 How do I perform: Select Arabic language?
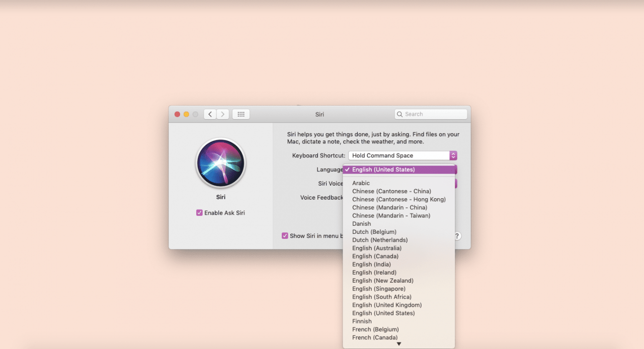point(399,183)
